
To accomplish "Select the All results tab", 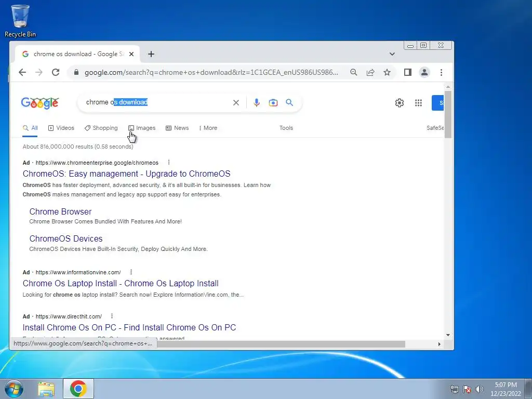I will point(30,128).
